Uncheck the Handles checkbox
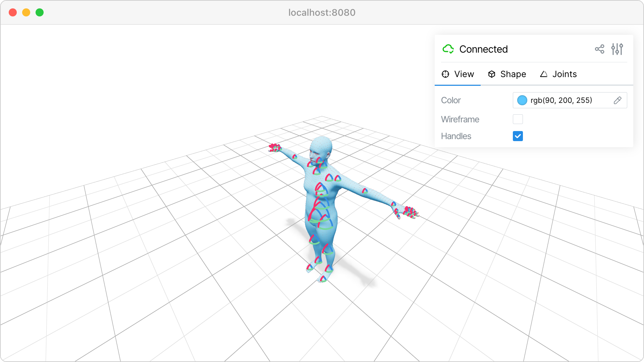 pos(518,136)
